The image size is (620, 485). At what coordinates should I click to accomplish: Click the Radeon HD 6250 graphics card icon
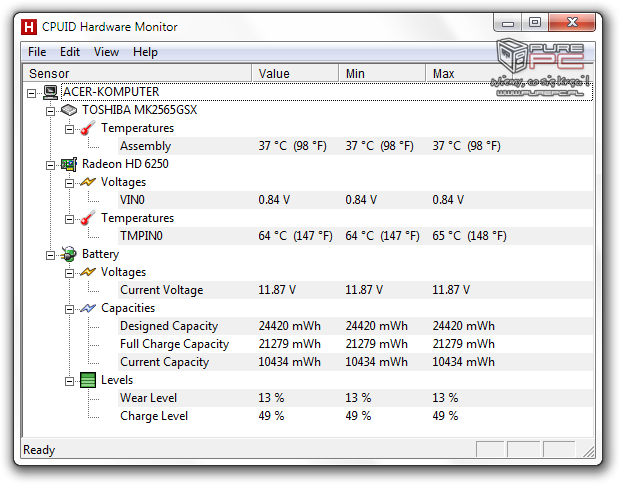(69, 164)
